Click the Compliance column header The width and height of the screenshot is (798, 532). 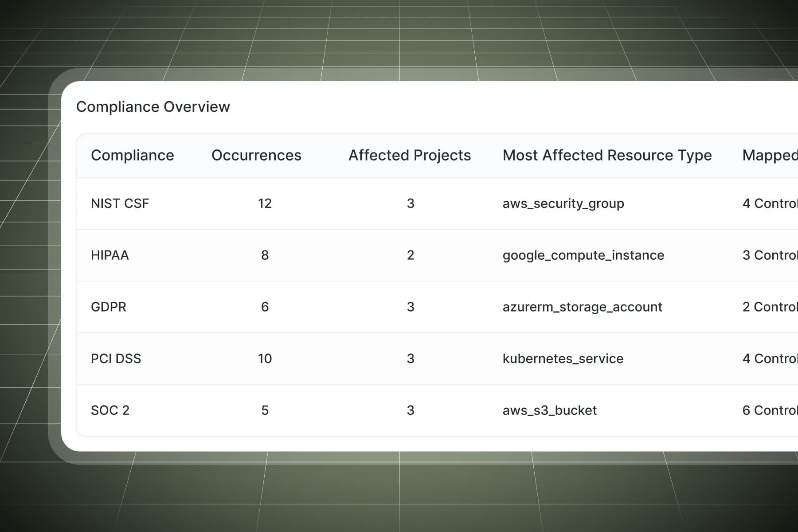[x=132, y=155]
